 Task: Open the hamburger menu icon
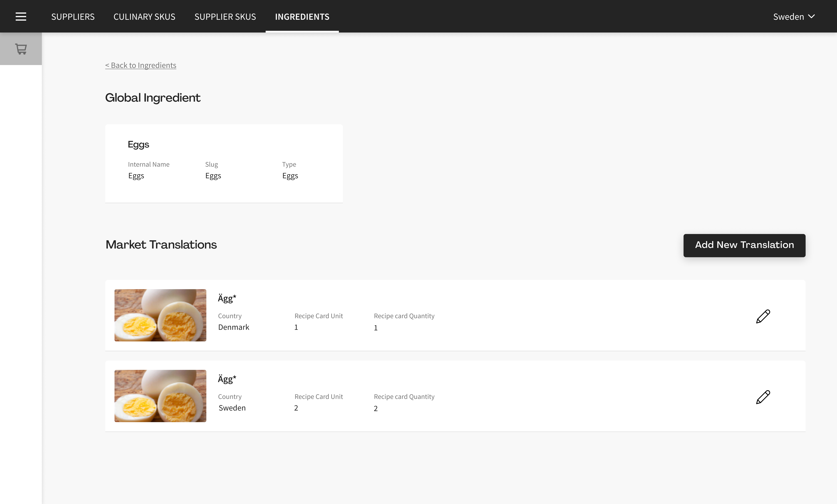click(x=21, y=16)
